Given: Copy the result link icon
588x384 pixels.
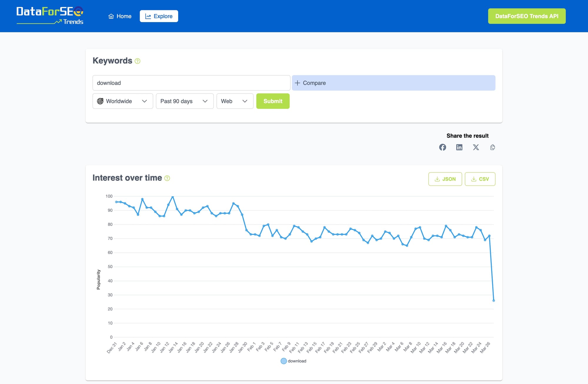Looking at the screenshot, I should (x=493, y=147).
